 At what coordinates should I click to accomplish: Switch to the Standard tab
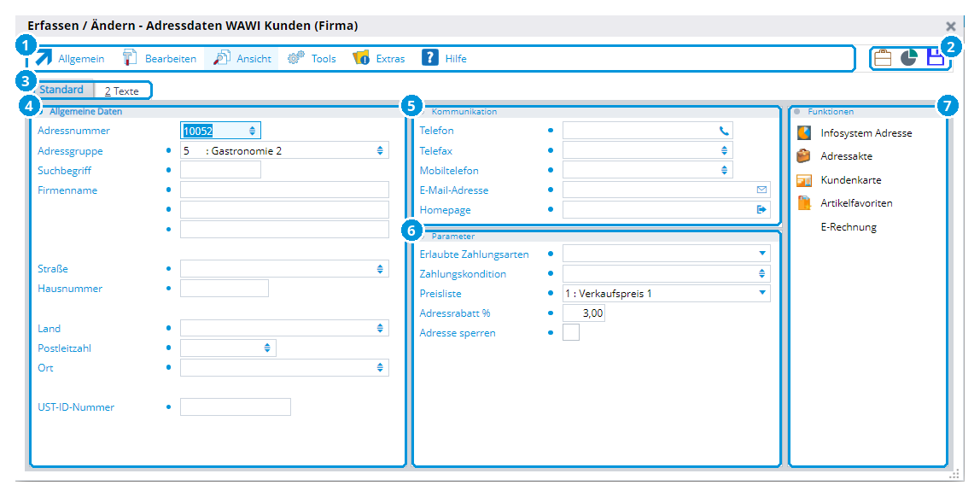pyautogui.click(x=61, y=90)
